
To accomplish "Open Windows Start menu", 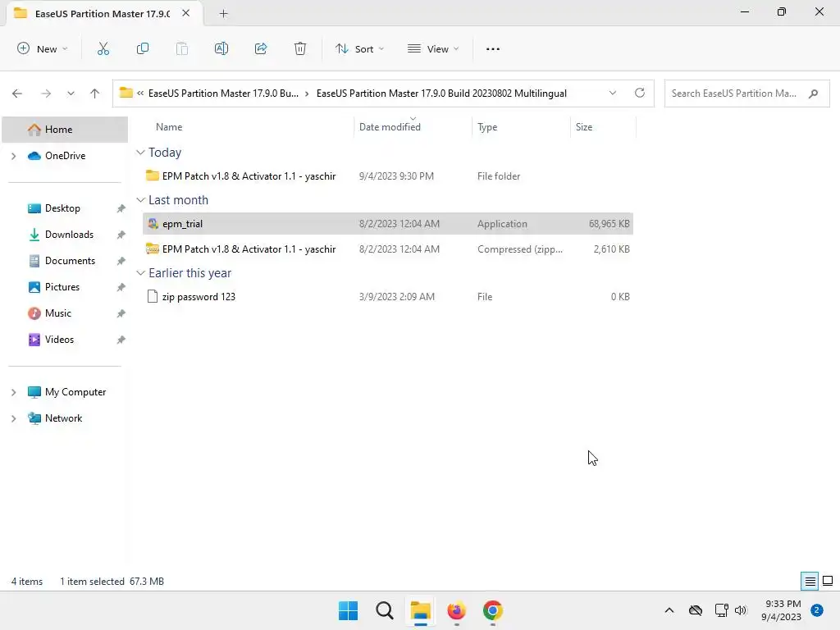I will pos(348,610).
